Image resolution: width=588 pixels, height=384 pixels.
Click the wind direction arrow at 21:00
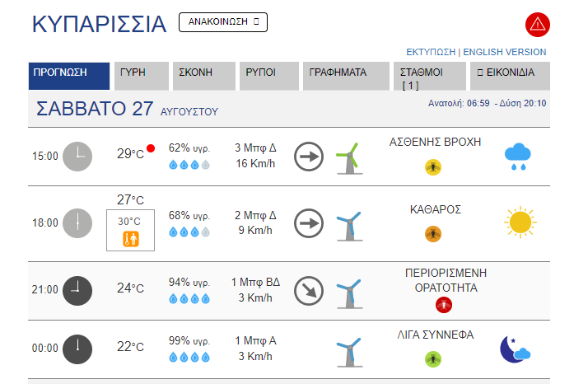coord(309,291)
